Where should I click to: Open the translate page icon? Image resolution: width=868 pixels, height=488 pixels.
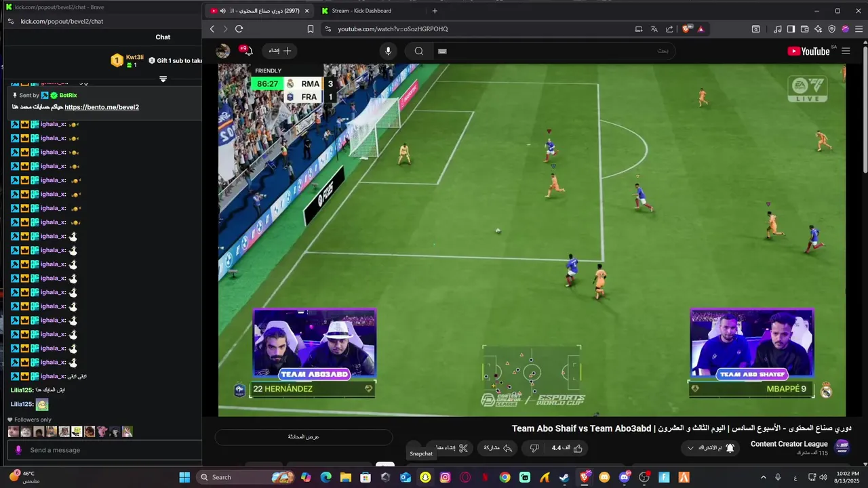(x=654, y=29)
